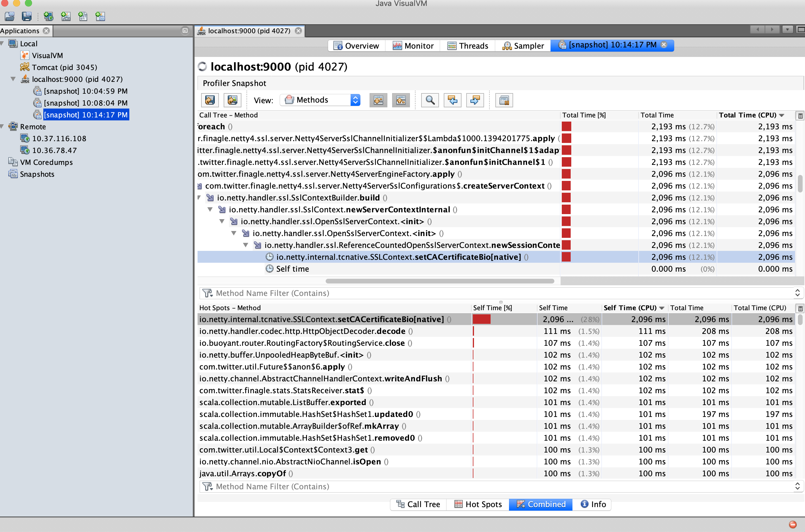This screenshot has height=532, width=805.
Task: Click the forward navigation arrow in the profiler toolbar
Action: [475, 100]
